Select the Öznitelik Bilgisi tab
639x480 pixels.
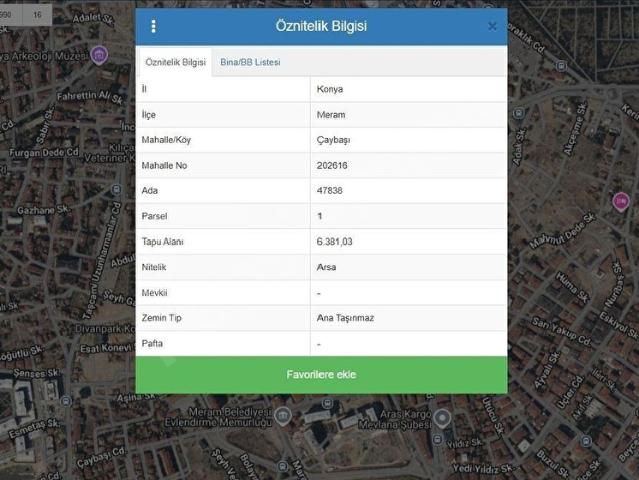click(176, 62)
